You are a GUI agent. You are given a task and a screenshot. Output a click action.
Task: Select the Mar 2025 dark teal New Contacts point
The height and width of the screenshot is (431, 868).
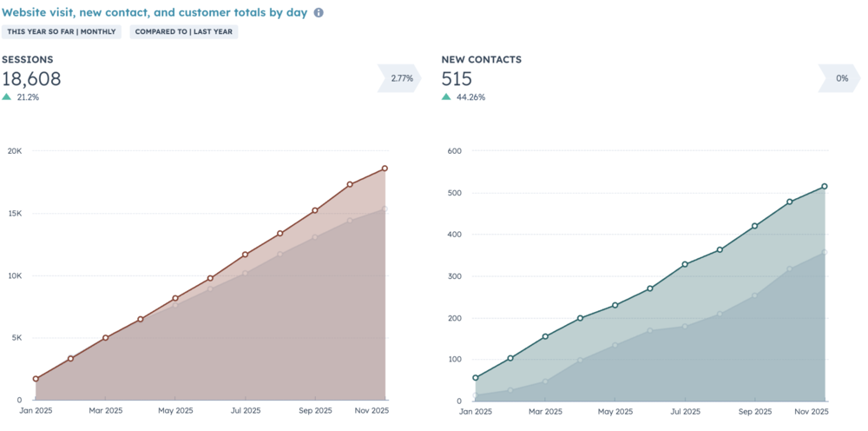pos(545,336)
